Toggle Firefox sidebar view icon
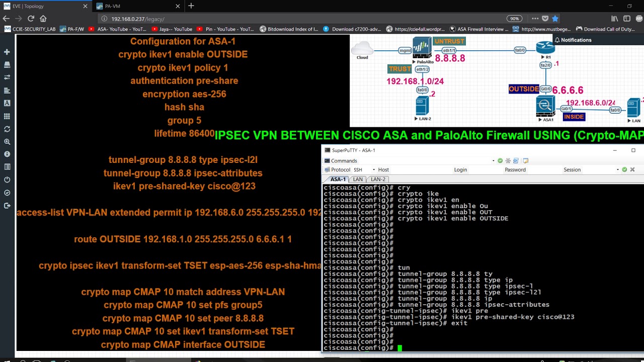Image resolution: width=644 pixels, height=362 pixels. tap(627, 19)
